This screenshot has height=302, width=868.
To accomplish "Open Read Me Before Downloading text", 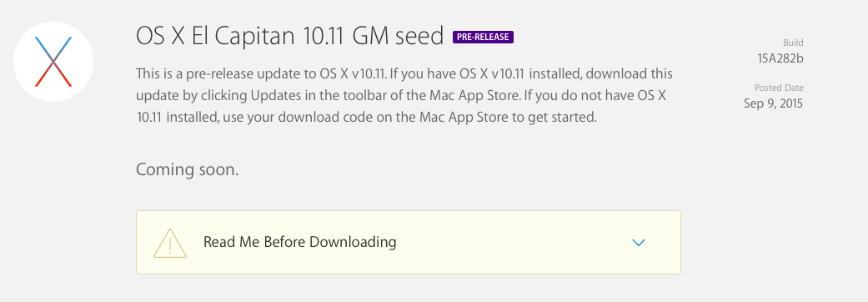I will pyautogui.click(x=299, y=242).
